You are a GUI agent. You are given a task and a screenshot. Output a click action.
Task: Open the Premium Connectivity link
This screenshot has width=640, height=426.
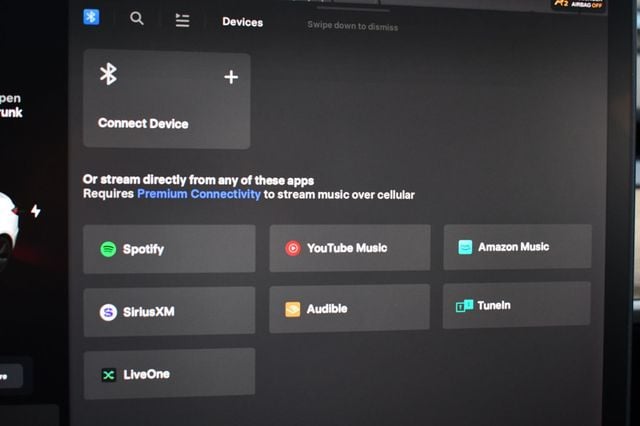pos(199,194)
